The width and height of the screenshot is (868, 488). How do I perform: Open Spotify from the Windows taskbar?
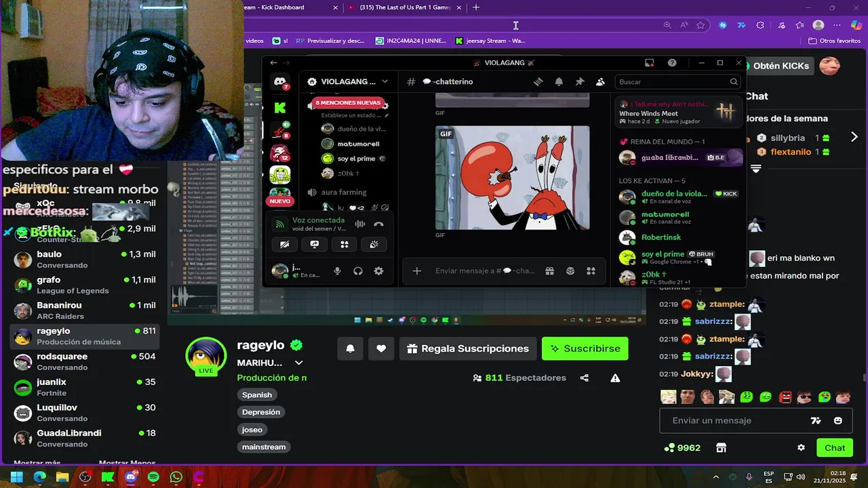pos(153,477)
